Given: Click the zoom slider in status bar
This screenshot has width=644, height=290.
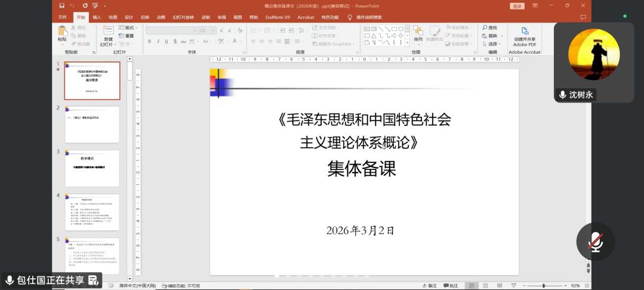Looking at the screenshot, I should [543, 286].
